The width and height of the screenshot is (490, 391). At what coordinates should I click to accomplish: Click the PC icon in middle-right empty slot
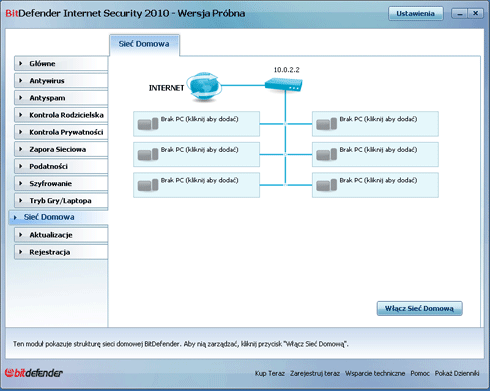327,155
